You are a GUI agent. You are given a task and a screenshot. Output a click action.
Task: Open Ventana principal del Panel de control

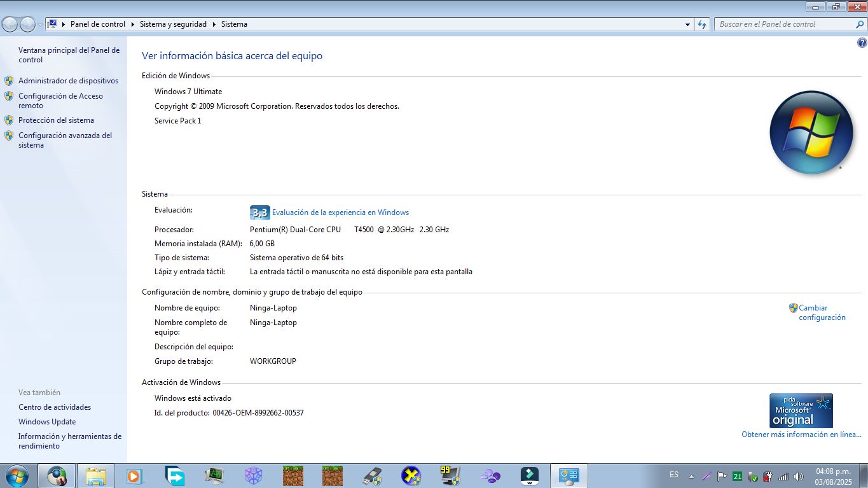pyautogui.click(x=69, y=55)
